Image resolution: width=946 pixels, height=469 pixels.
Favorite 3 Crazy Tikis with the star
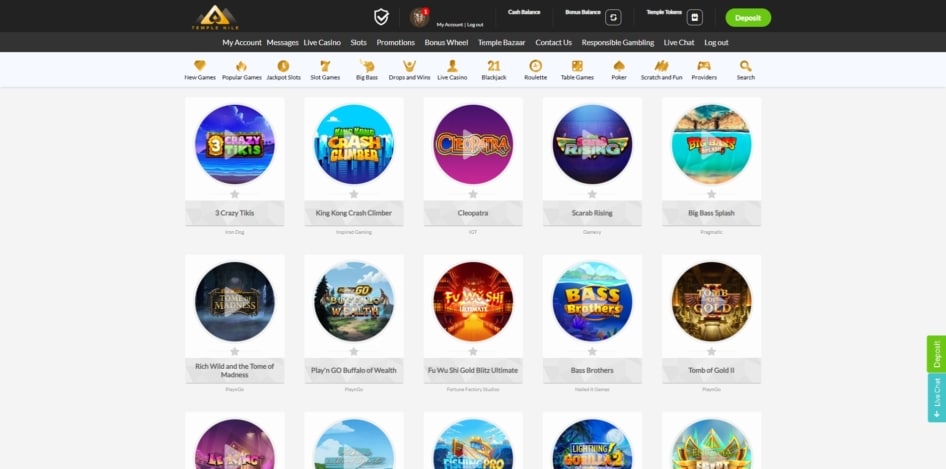(x=234, y=194)
